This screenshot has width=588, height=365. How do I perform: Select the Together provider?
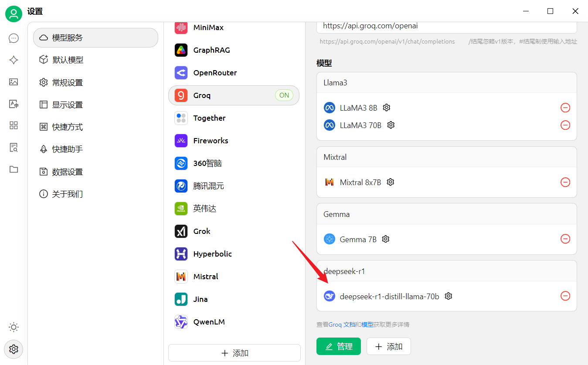point(234,118)
